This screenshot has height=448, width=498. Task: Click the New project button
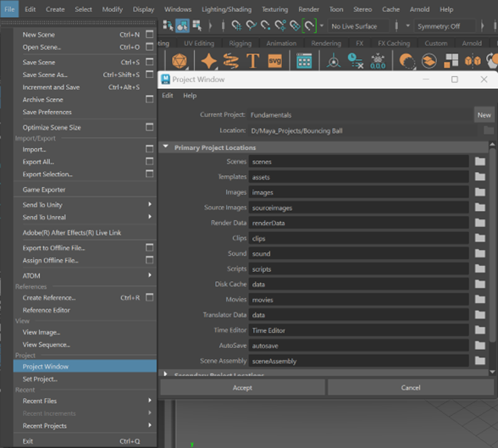tap(484, 115)
